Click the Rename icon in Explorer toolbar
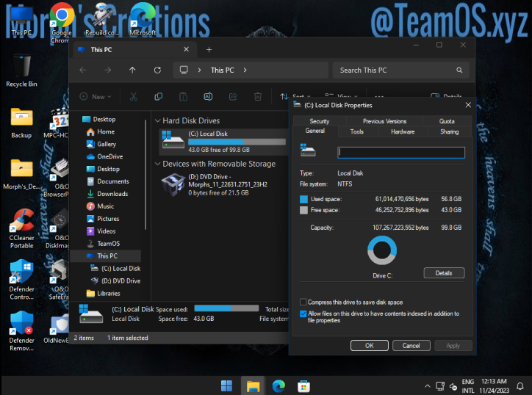The width and height of the screenshot is (532, 395). coord(208,97)
